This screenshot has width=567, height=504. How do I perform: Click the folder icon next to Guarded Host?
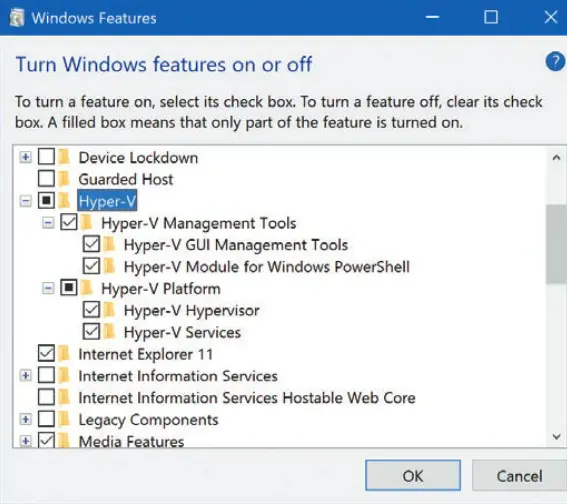coord(64,179)
